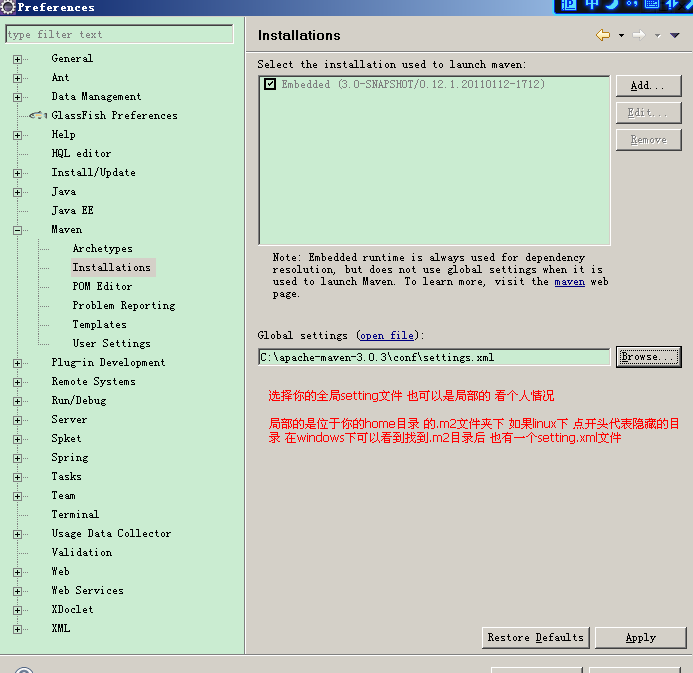The height and width of the screenshot is (673, 693).
Task: Toggle the IME half-moon width icon
Action: [x=612, y=4]
